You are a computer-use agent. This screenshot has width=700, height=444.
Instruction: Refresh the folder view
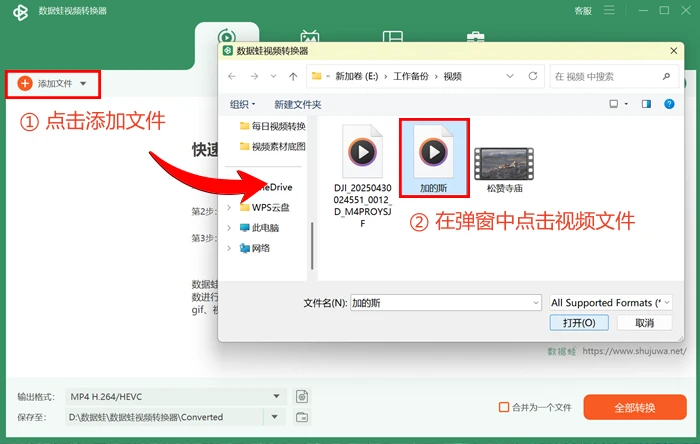(x=533, y=76)
